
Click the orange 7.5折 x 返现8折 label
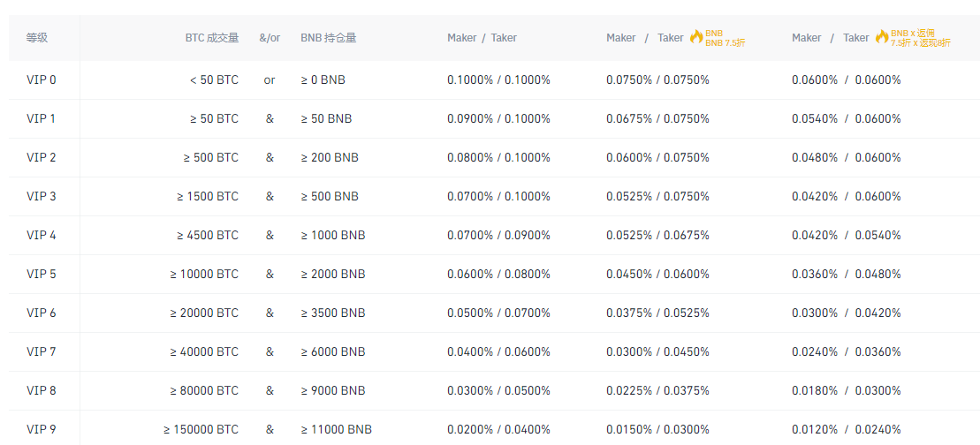pos(921,42)
